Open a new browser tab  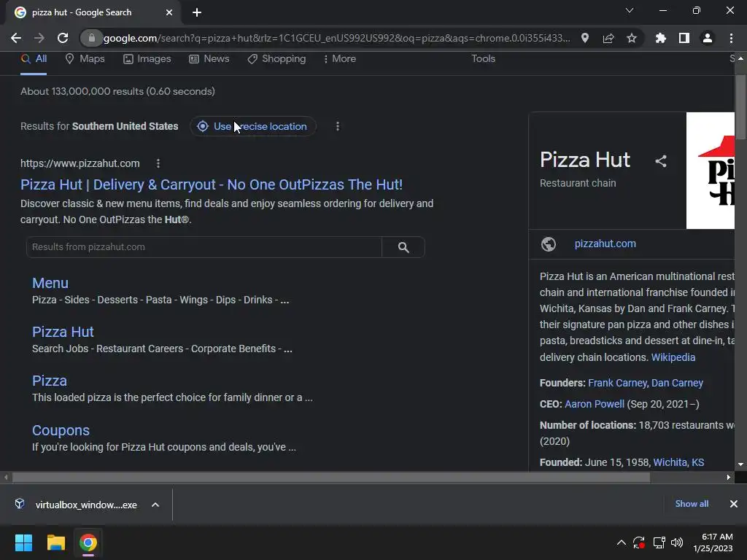pyautogui.click(x=197, y=12)
